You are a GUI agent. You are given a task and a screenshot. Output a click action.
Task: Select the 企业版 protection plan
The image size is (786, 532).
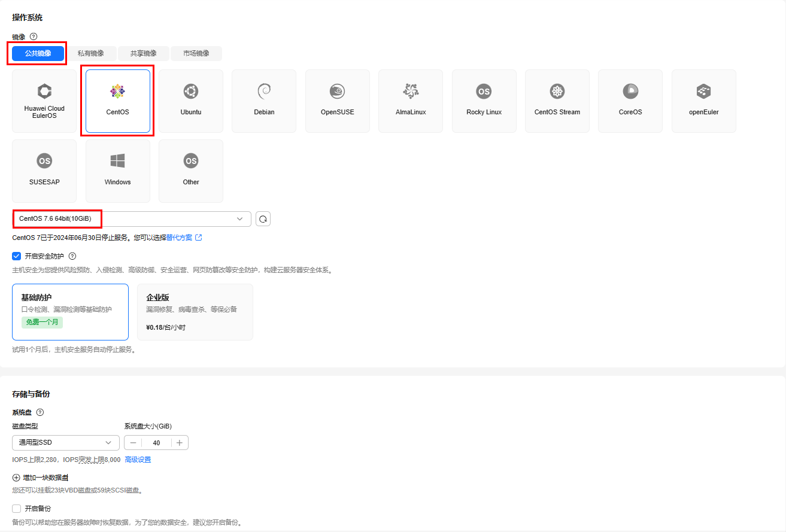[195, 312]
